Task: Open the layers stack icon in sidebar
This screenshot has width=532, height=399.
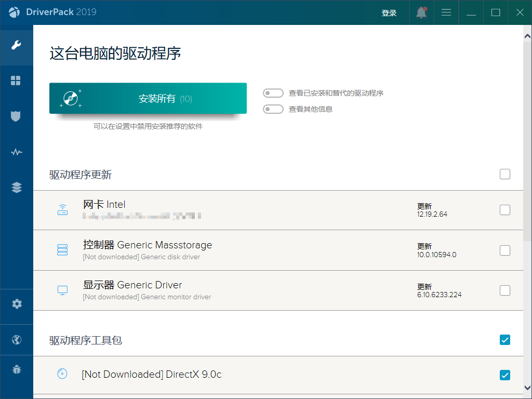Action: tap(16, 188)
